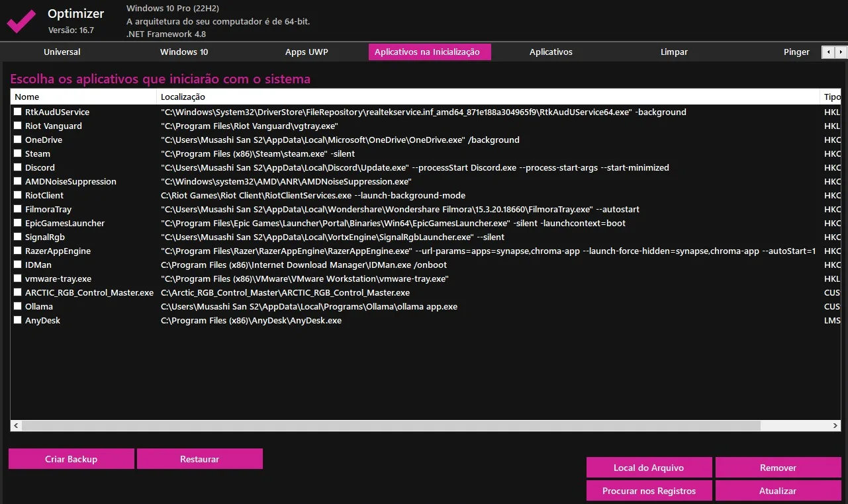Check the IDMan startup item

tap(18, 265)
